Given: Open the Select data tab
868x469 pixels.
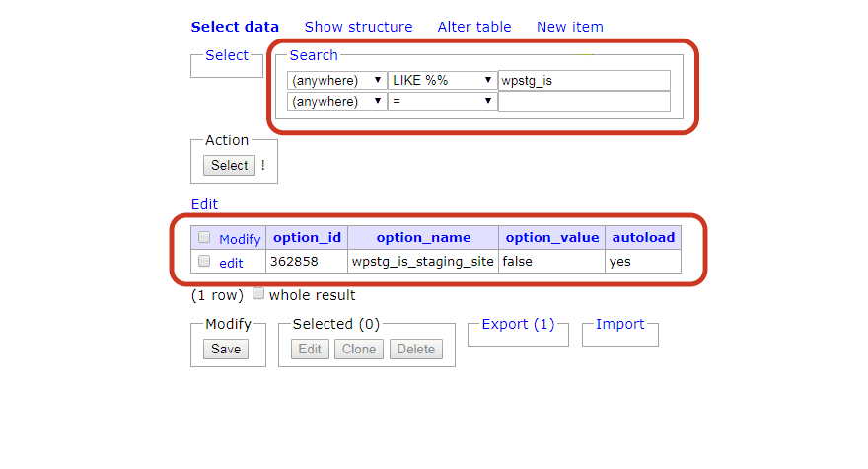Looking at the screenshot, I should click(x=235, y=27).
